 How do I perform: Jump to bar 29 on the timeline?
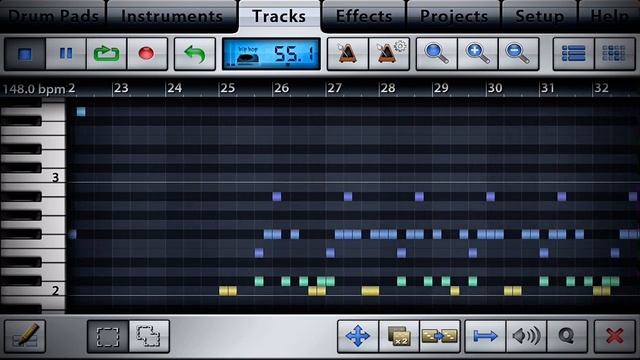click(x=441, y=88)
